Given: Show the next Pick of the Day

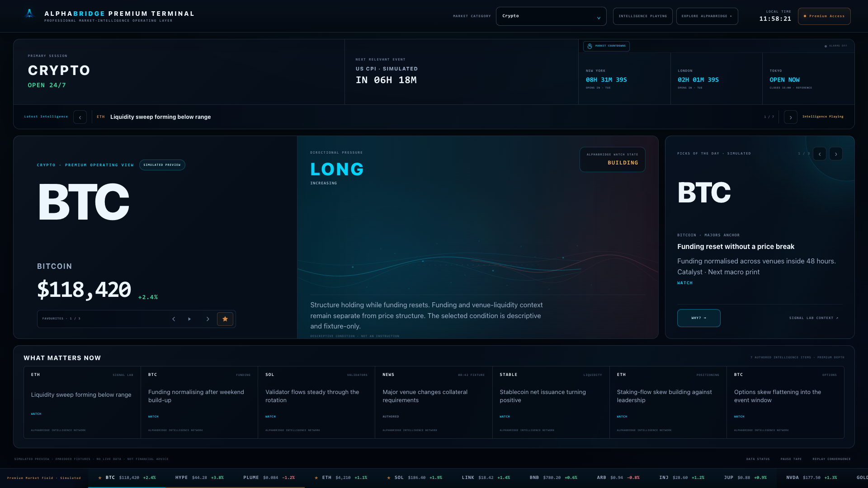Looking at the screenshot, I should [x=836, y=154].
